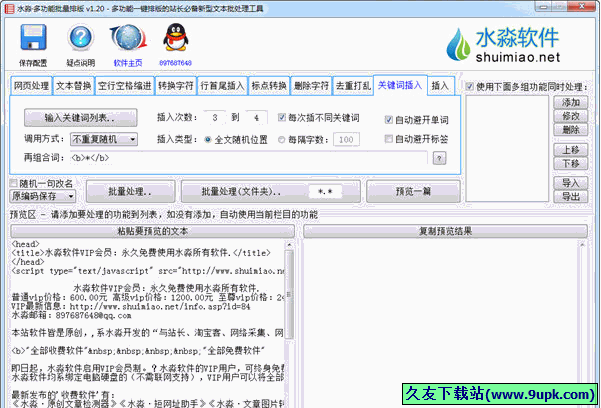Enable 随机一句改名 checkbox

13,183
